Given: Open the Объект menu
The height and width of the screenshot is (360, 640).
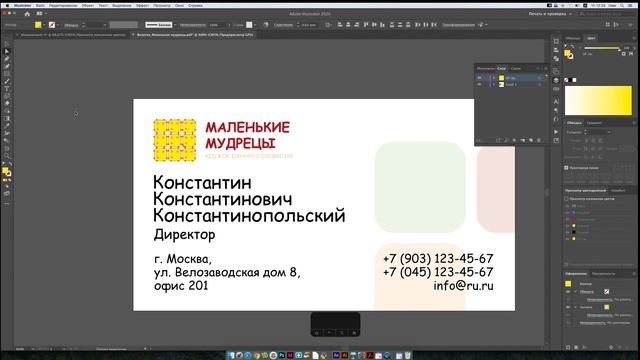Looking at the screenshot, I should (87, 6).
